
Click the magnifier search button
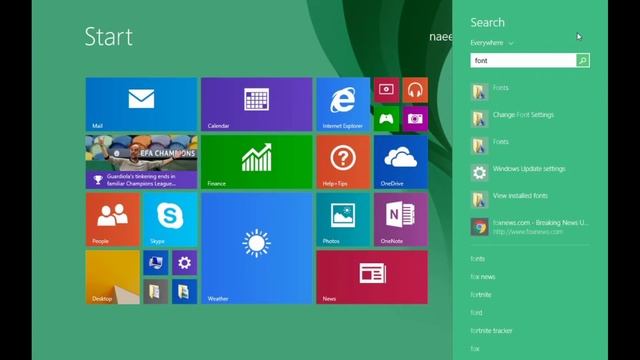coord(582,60)
